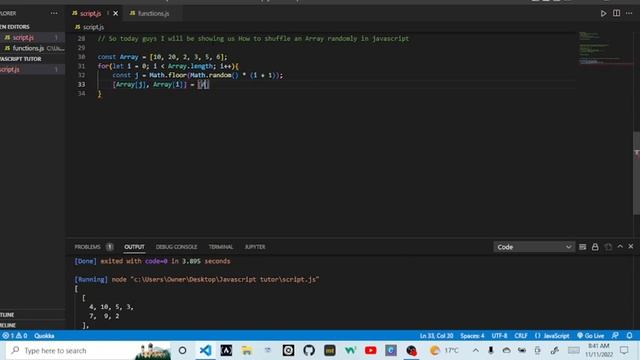This screenshot has height=360, width=640.
Task: Open the Windows notification center
Action: tap(624, 351)
